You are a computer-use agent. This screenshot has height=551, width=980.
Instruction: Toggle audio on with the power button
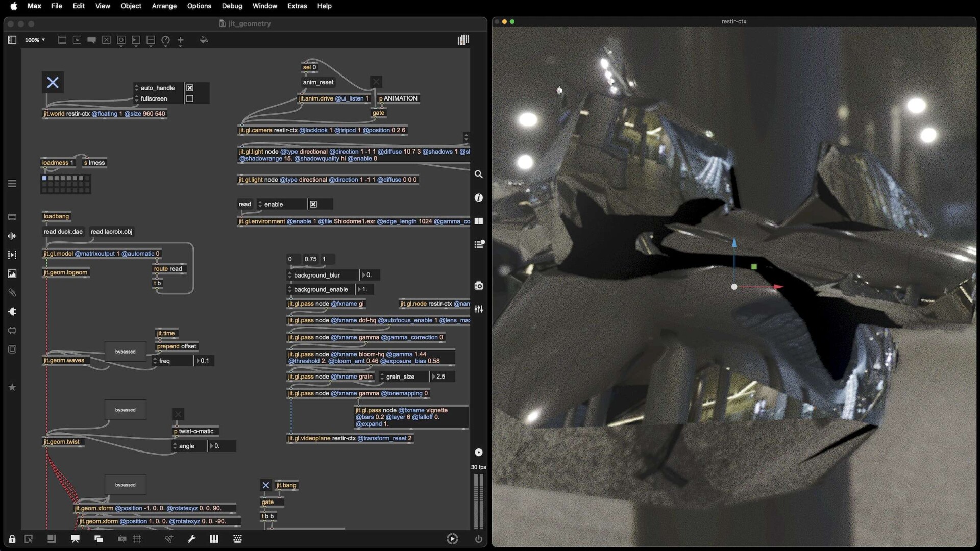click(x=478, y=539)
